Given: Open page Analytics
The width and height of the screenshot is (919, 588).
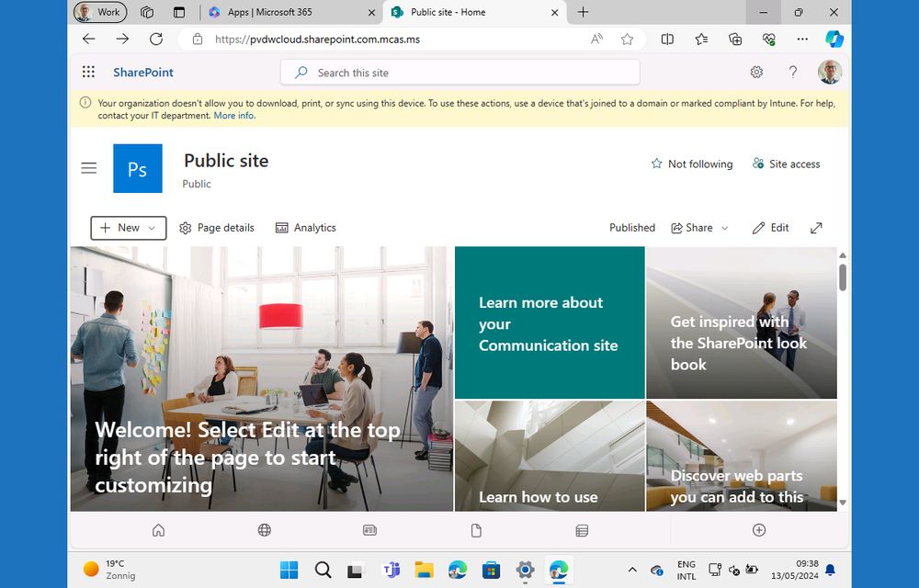Looking at the screenshot, I should [x=306, y=228].
